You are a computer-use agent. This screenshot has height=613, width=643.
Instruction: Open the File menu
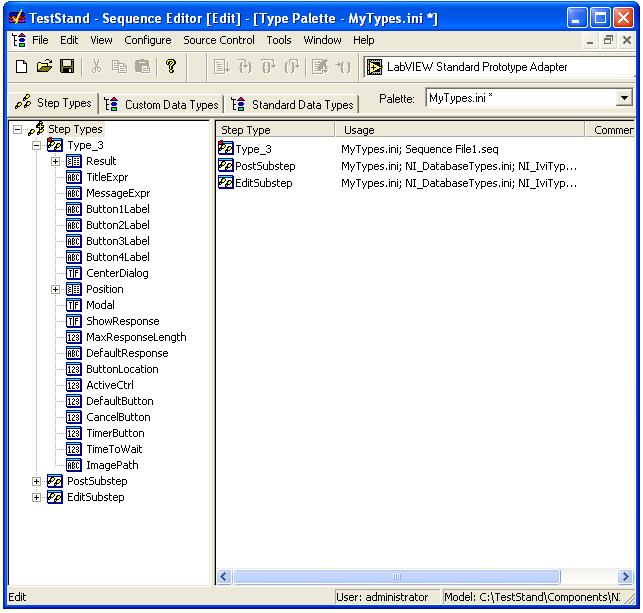[x=40, y=40]
